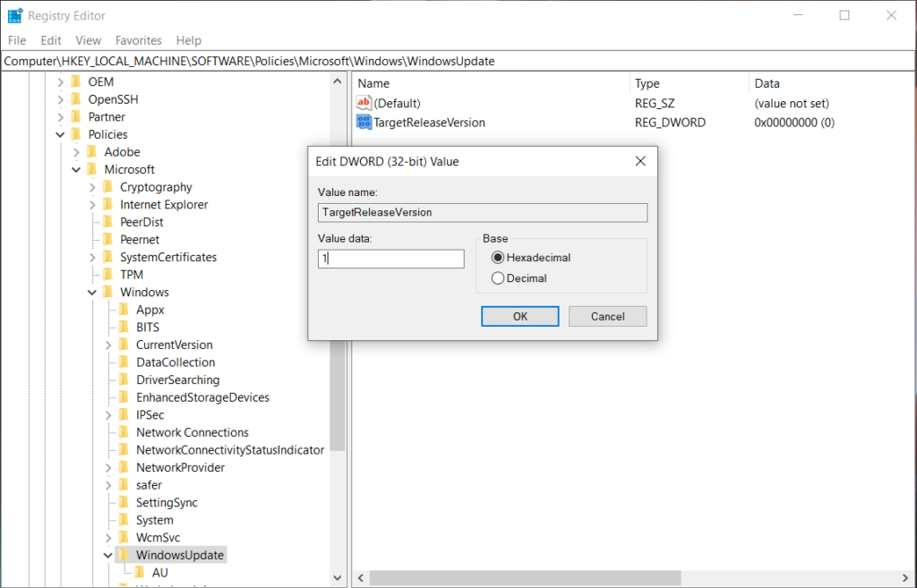This screenshot has width=917, height=588.
Task: Collapse the Policies tree node
Action: point(61,135)
